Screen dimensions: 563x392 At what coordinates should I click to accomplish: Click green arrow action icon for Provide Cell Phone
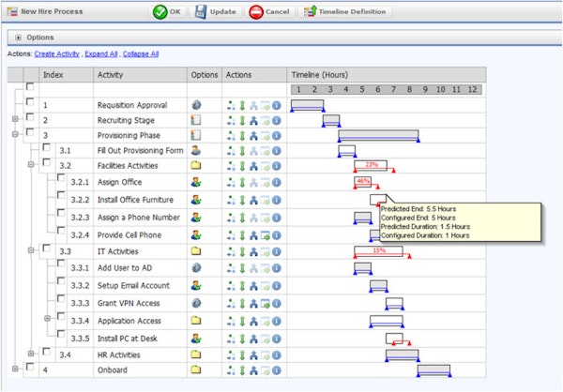click(x=265, y=235)
